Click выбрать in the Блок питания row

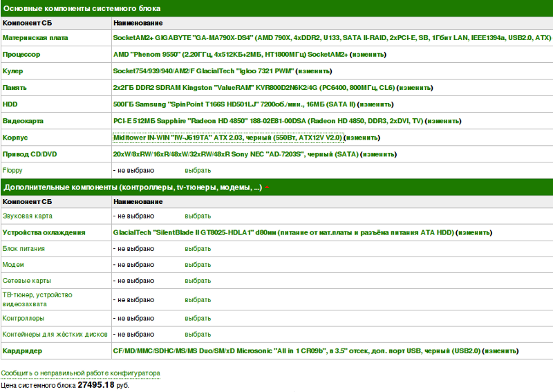point(198,249)
